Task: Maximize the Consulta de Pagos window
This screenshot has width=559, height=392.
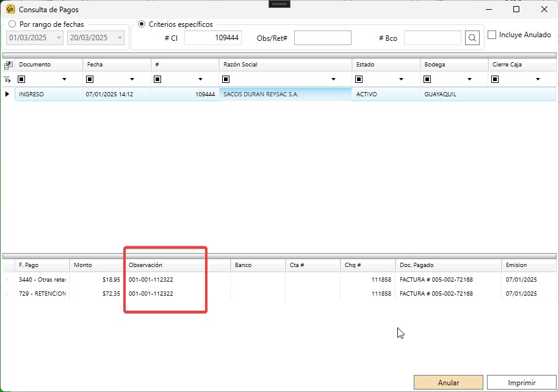Action: 516,9
